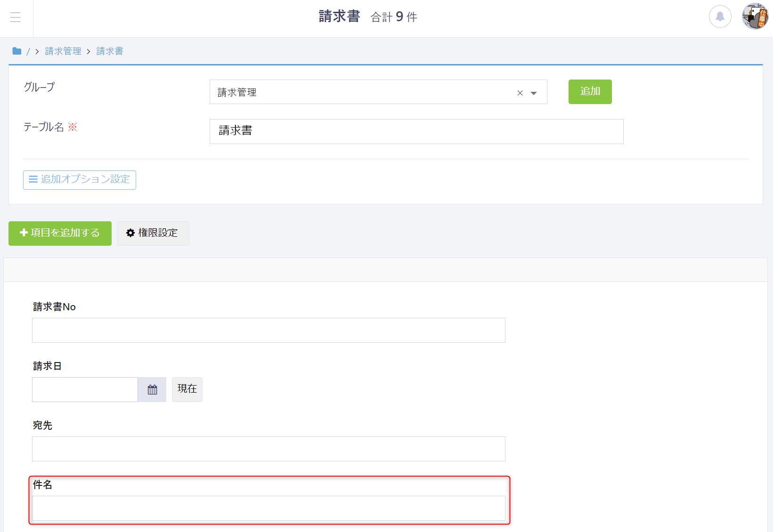Click the folder icon in the breadcrumb

(x=17, y=51)
